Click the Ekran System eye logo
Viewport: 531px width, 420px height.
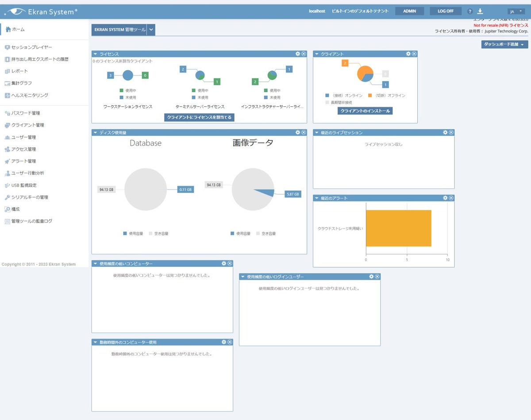click(x=15, y=12)
